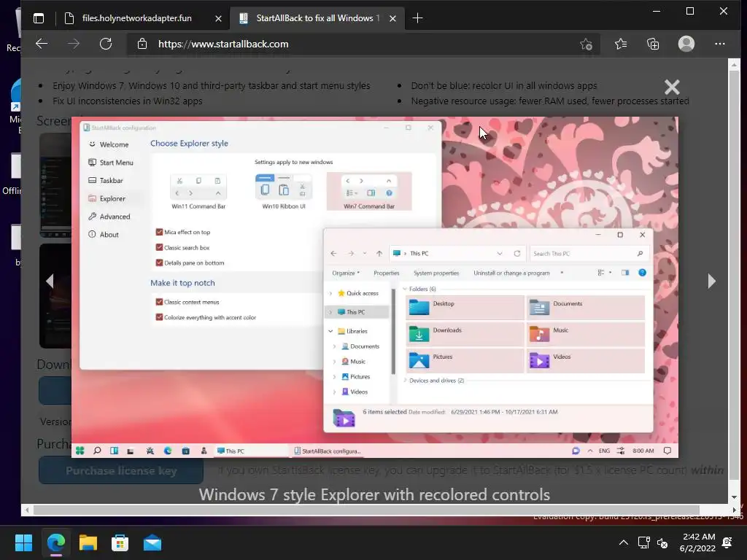
Task: Go to the next screenshot arrow
Action: tap(711, 281)
